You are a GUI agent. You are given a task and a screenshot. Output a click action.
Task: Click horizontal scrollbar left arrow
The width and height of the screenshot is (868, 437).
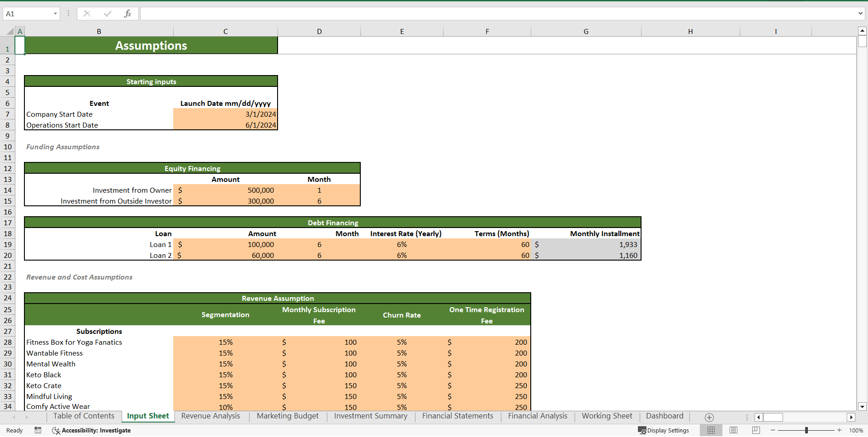click(759, 417)
